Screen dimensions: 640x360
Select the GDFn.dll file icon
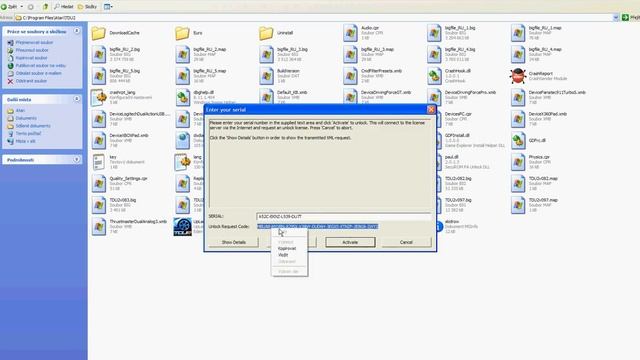click(x=518, y=141)
